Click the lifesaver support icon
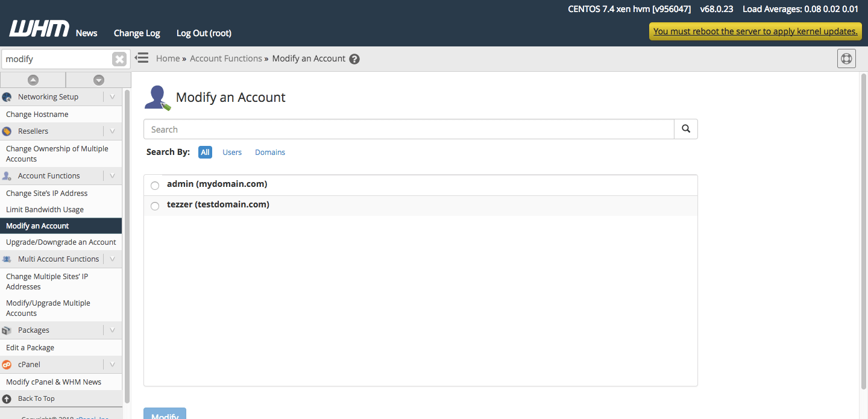This screenshot has height=419, width=868. coord(846,58)
